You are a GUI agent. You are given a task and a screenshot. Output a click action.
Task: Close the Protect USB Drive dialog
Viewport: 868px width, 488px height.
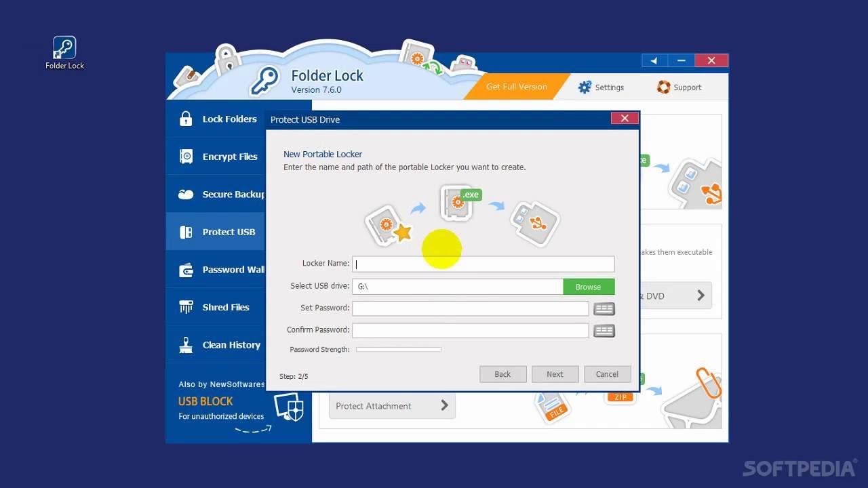pos(625,119)
